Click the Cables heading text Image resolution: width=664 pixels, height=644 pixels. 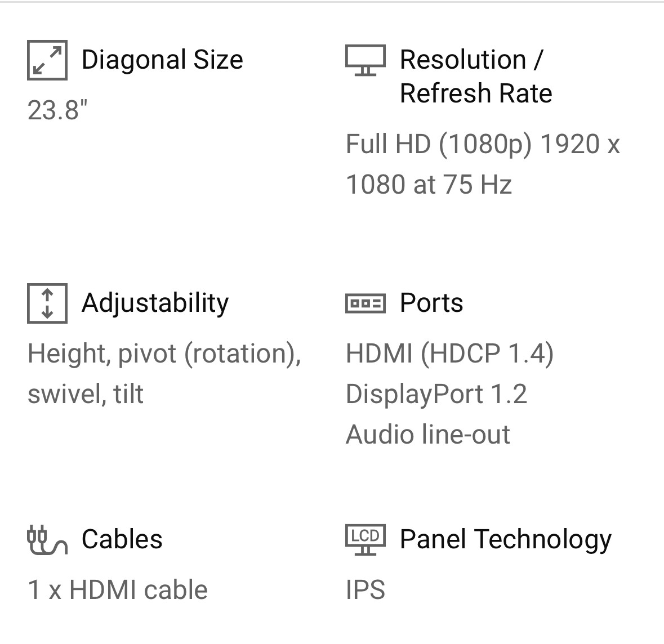pos(122,539)
